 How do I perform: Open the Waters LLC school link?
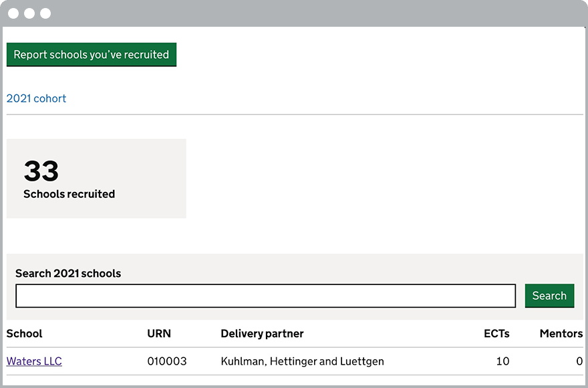tap(34, 361)
